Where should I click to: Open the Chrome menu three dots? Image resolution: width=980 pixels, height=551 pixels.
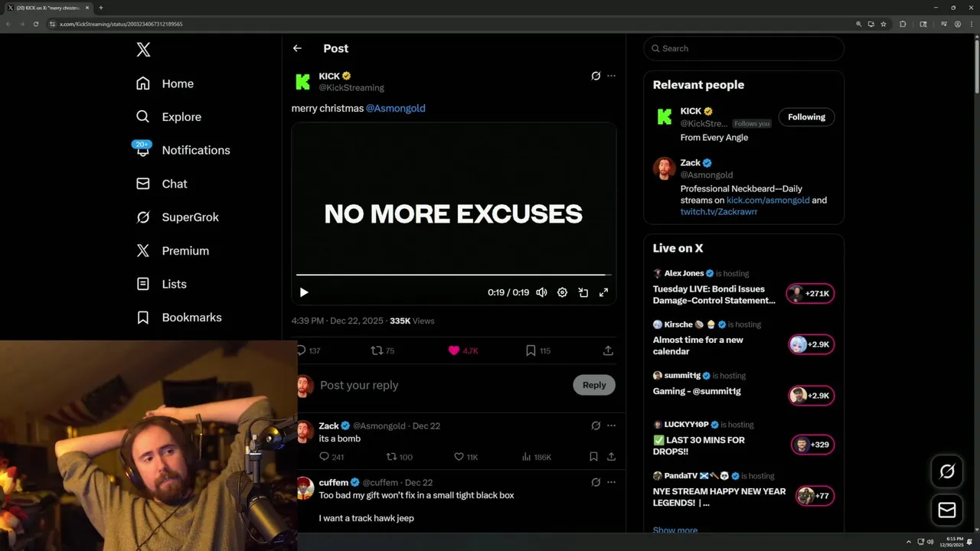click(970, 24)
